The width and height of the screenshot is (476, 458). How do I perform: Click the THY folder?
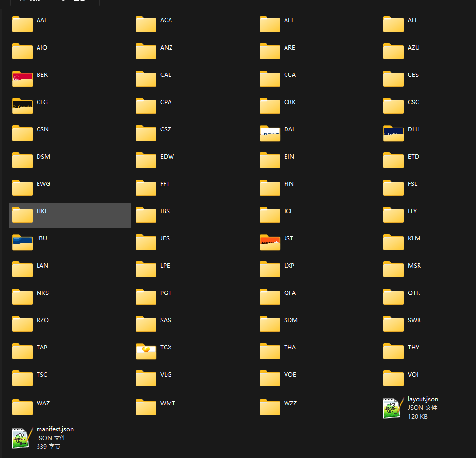[x=394, y=351]
